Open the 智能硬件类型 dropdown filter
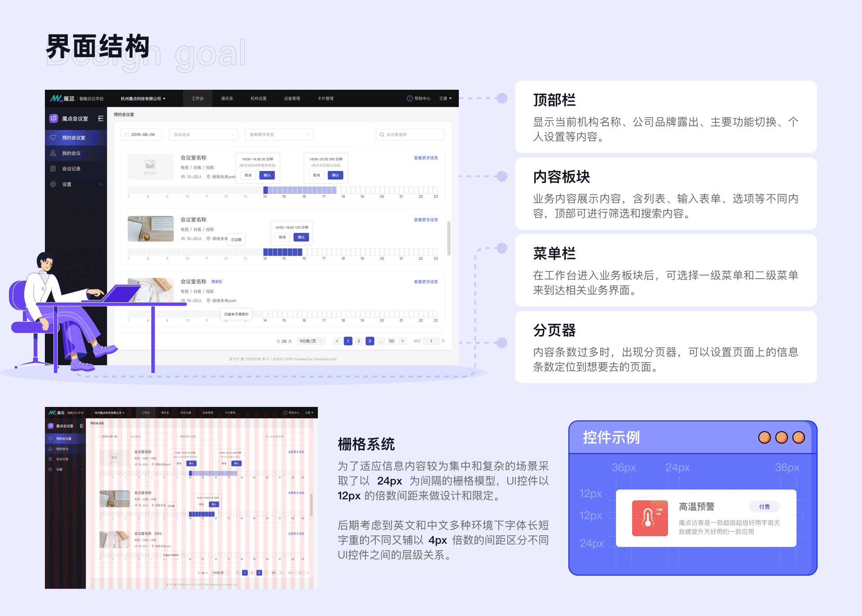862x616 pixels. click(x=279, y=135)
